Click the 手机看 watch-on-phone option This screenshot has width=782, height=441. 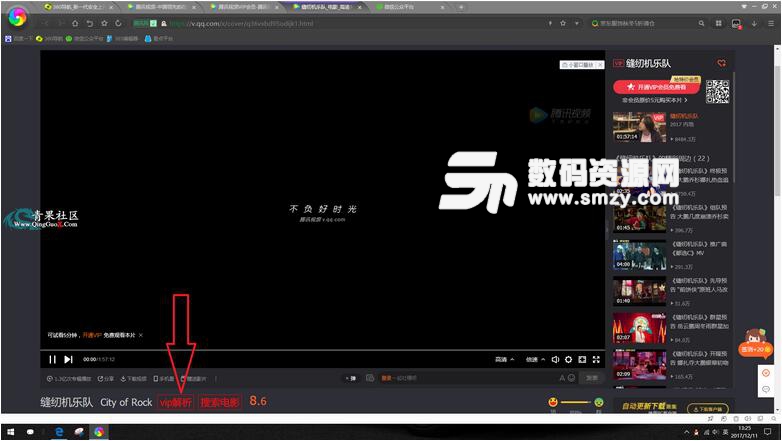coord(163,379)
